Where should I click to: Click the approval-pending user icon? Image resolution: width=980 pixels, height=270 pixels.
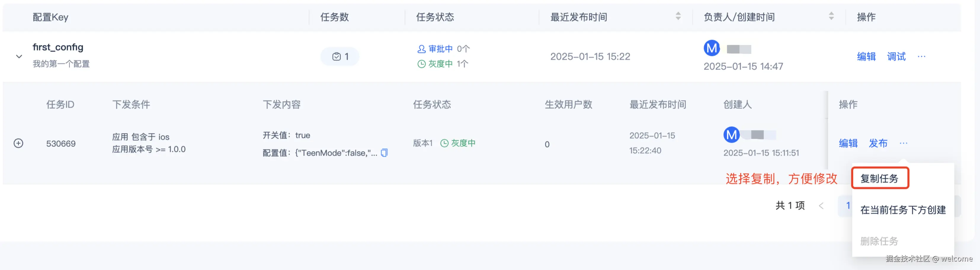click(x=421, y=49)
